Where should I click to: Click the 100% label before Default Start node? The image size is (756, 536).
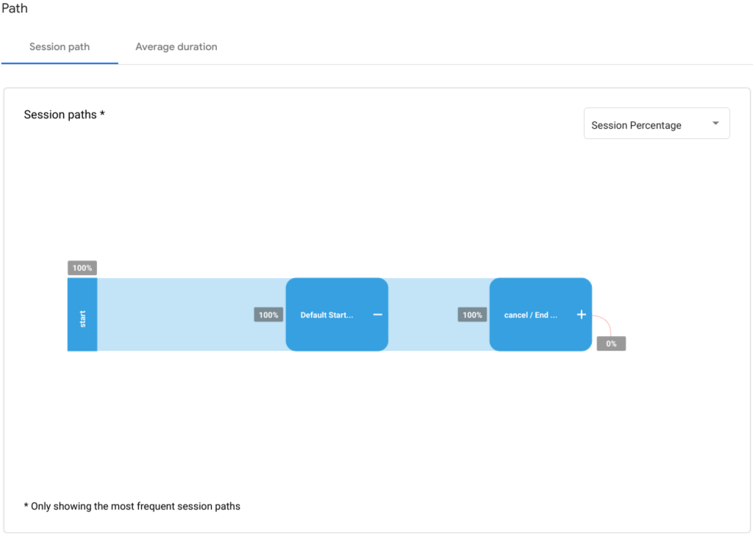pyautogui.click(x=268, y=314)
